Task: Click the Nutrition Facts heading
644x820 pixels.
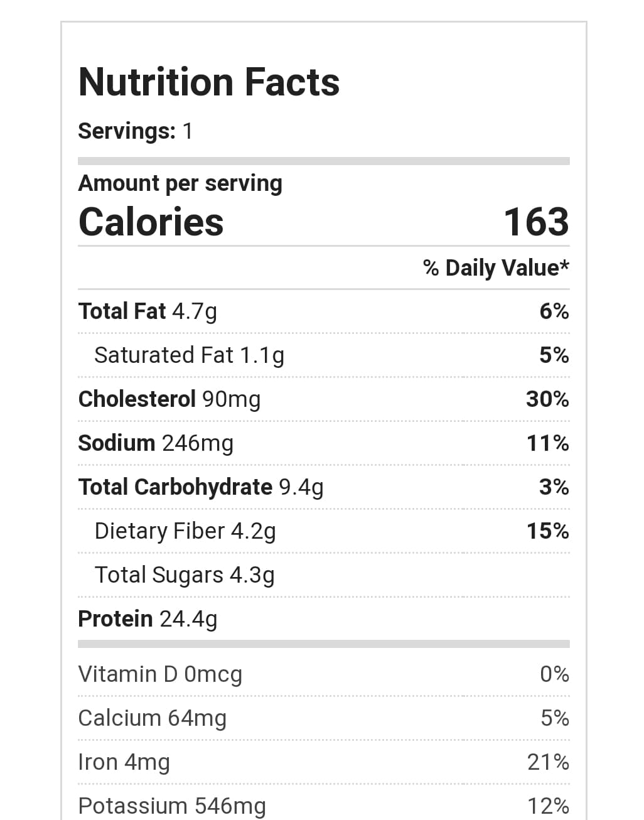Action: [208, 82]
